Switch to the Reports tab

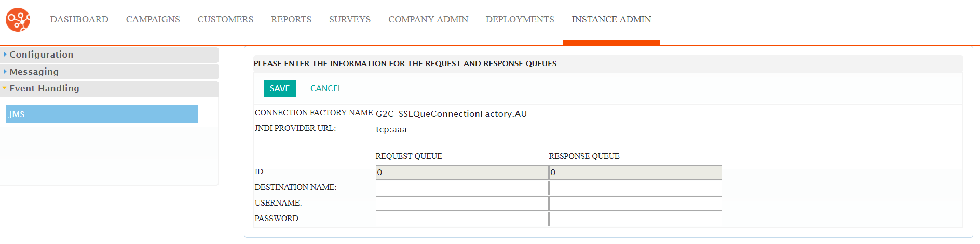click(x=291, y=20)
